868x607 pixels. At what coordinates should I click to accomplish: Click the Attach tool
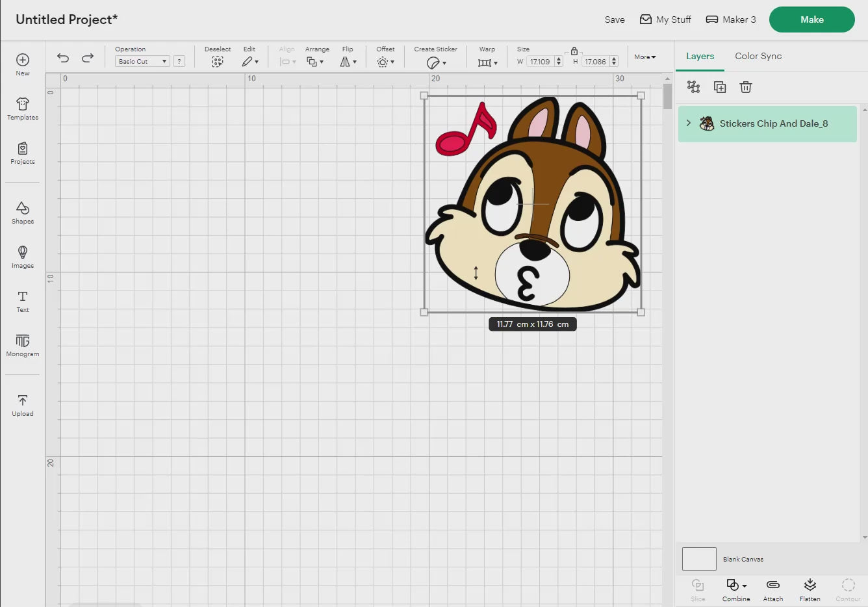[773, 589]
